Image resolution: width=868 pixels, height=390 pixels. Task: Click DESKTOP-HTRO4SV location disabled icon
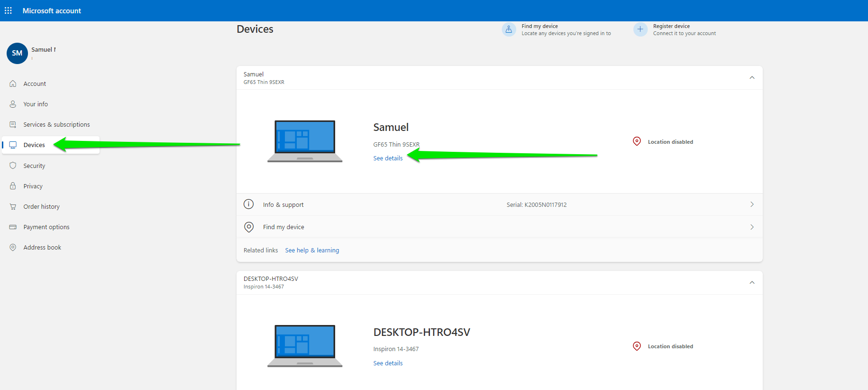click(x=637, y=346)
